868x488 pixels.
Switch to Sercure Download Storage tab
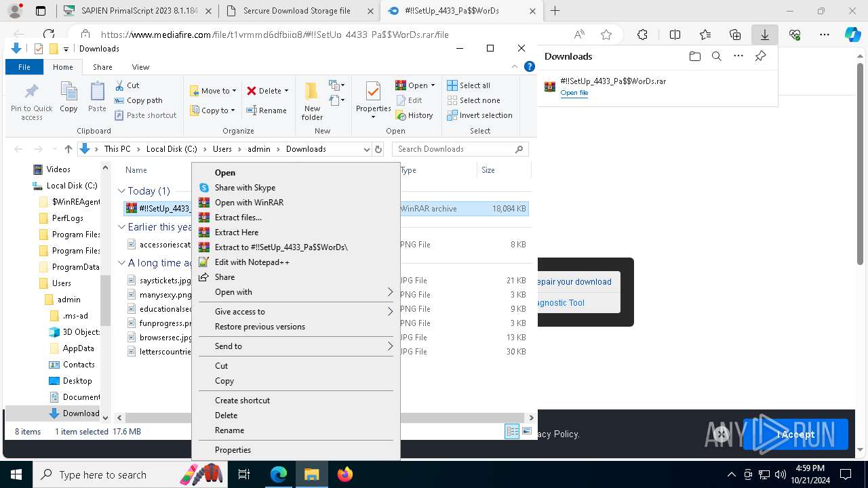297,11
